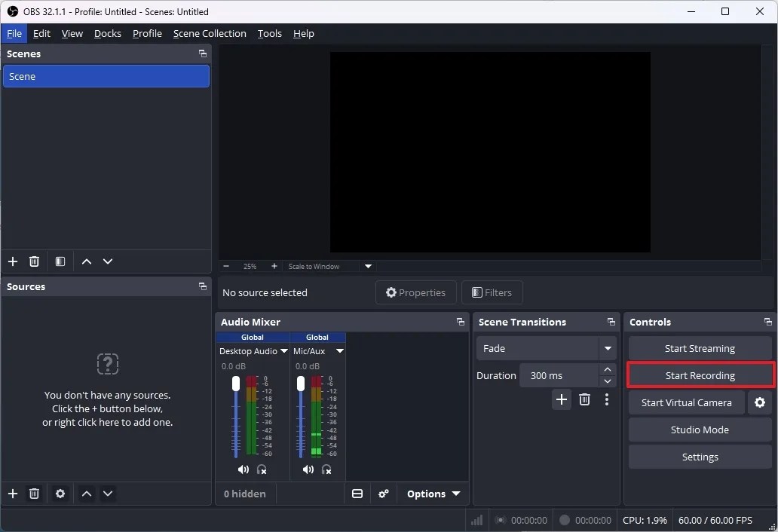Screen dimensions: 778x532
Task: Remove selected source with trash icon
Action: coord(34,494)
